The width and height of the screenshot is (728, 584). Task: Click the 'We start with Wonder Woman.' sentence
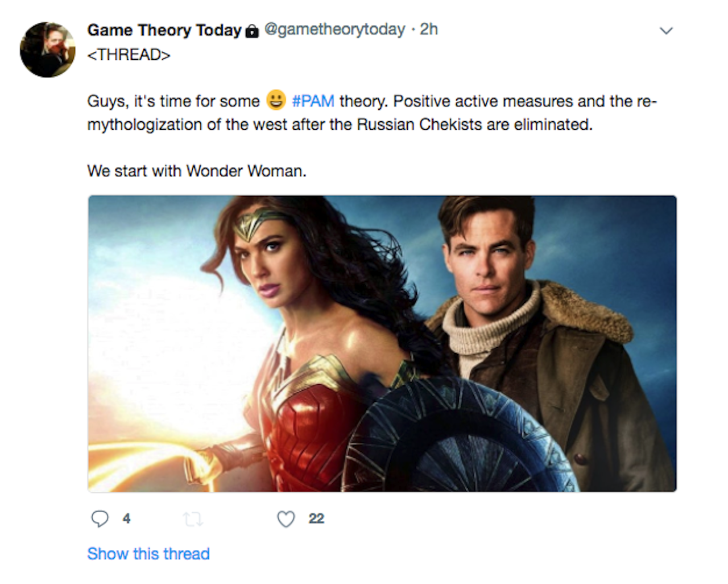(x=197, y=171)
